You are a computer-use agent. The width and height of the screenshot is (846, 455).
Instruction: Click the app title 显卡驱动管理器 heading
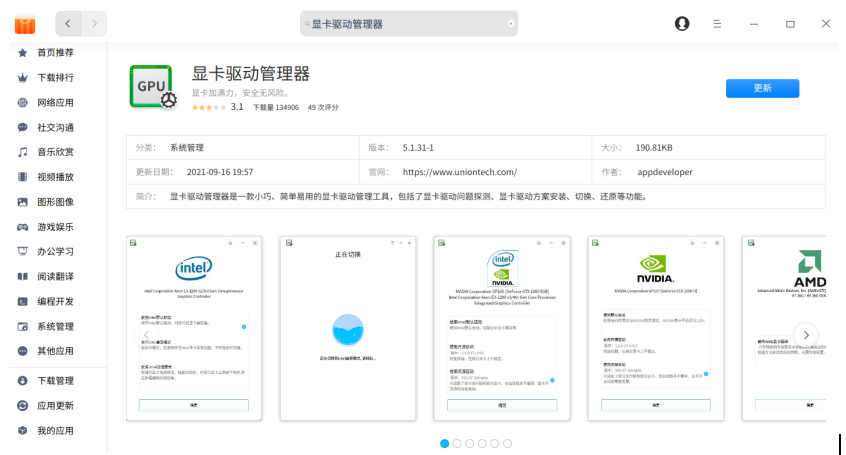(251, 74)
